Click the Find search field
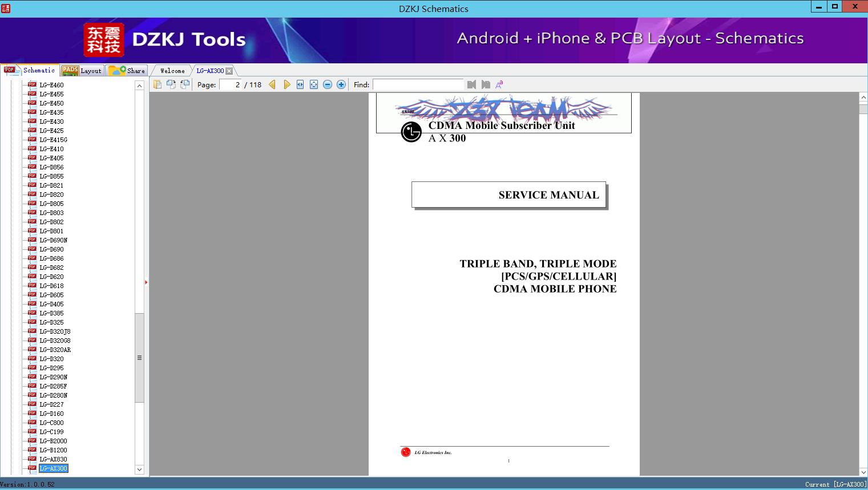 pyautogui.click(x=418, y=84)
